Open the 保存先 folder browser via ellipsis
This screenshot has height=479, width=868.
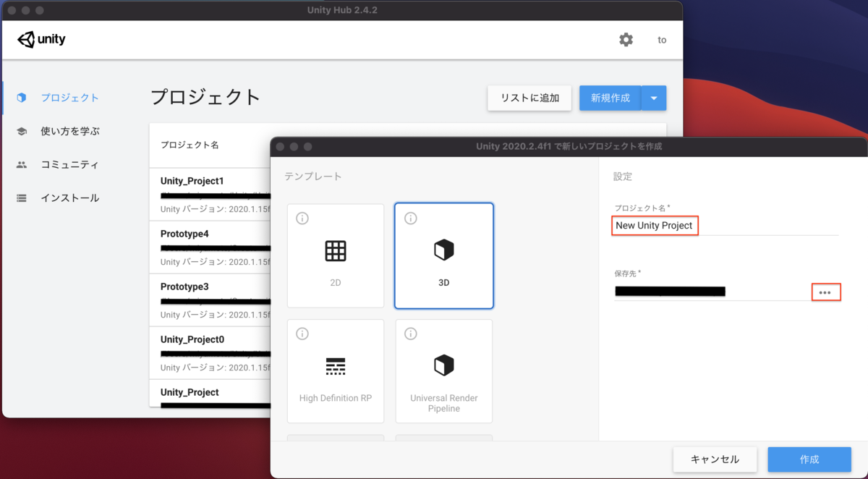[x=826, y=292]
